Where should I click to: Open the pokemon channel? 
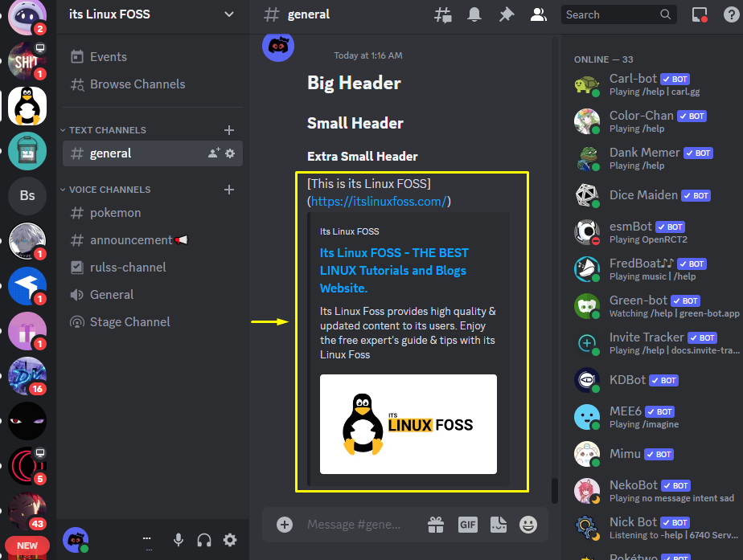(152, 213)
